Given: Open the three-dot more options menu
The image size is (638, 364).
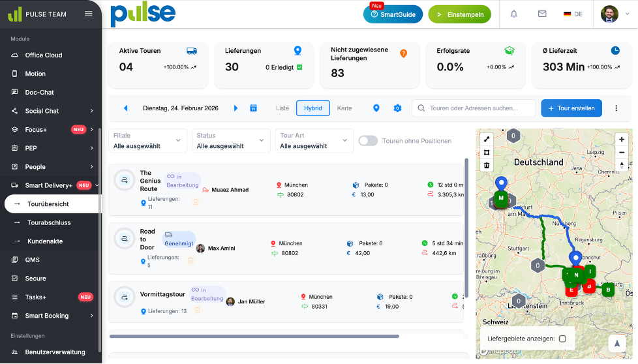Looking at the screenshot, I should pyautogui.click(x=616, y=108).
